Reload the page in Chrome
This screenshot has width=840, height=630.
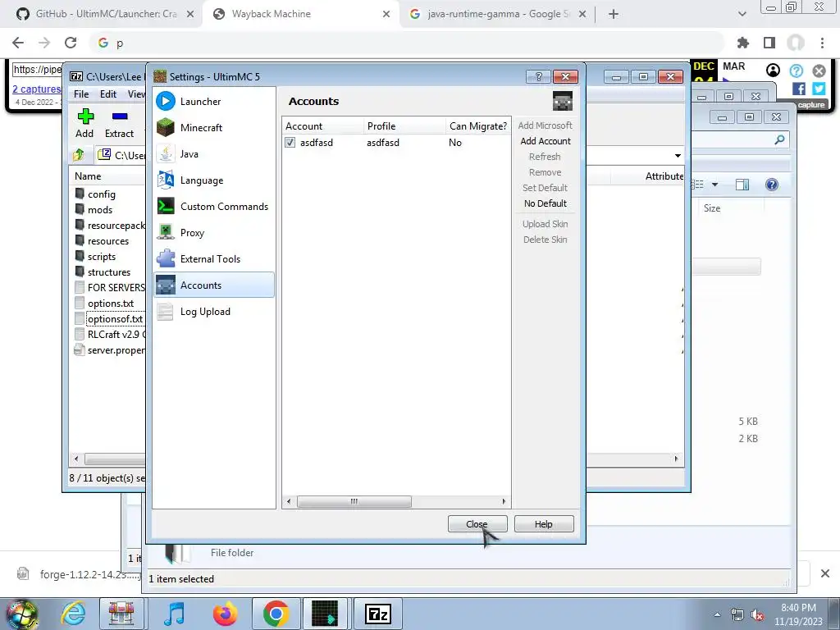[x=71, y=43]
